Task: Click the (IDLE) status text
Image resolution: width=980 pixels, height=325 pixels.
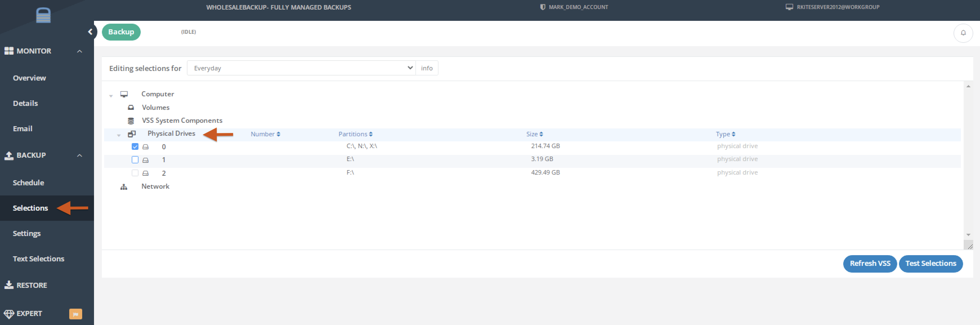Action: pyautogui.click(x=188, y=32)
